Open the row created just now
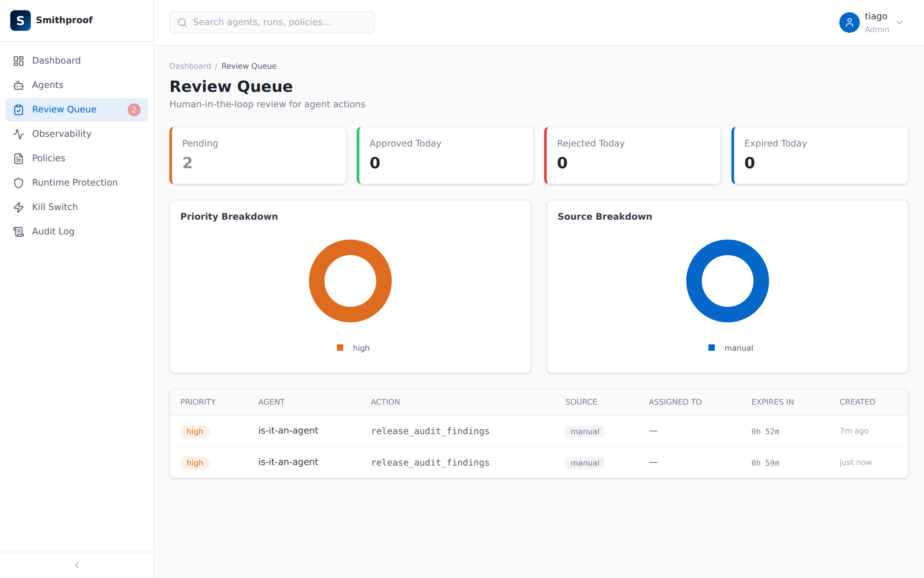The width and height of the screenshot is (924, 578). (x=539, y=462)
